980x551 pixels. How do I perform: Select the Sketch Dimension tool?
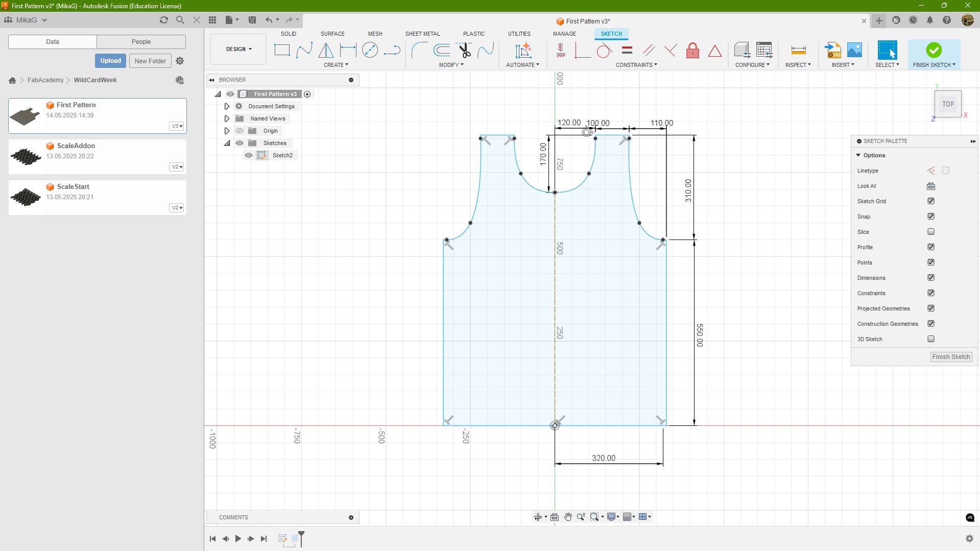point(348,50)
